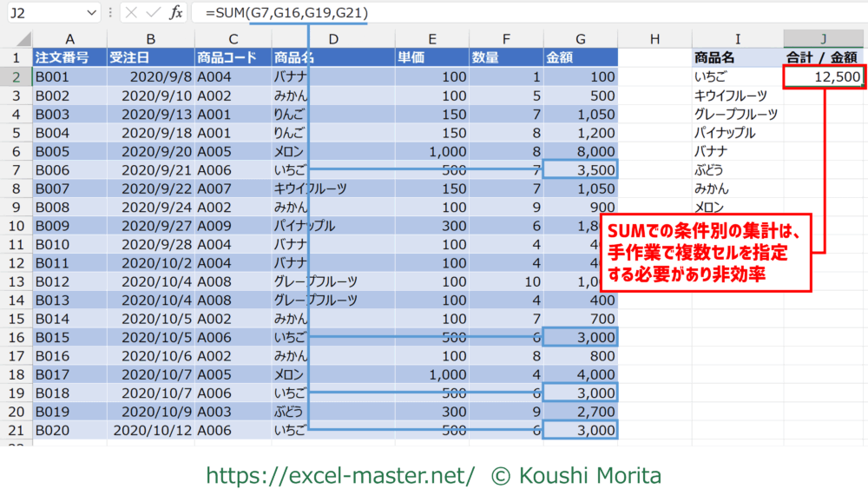Click the Name Box showing J2

[x=42, y=13]
